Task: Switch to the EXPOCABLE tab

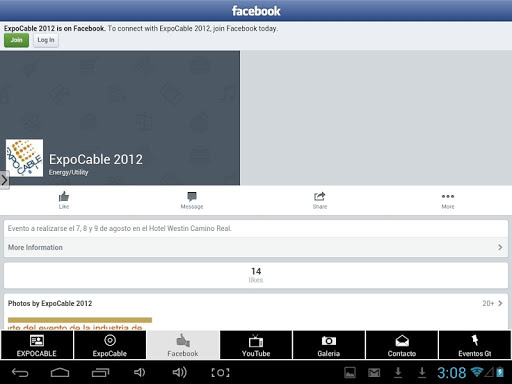Action: point(37,345)
